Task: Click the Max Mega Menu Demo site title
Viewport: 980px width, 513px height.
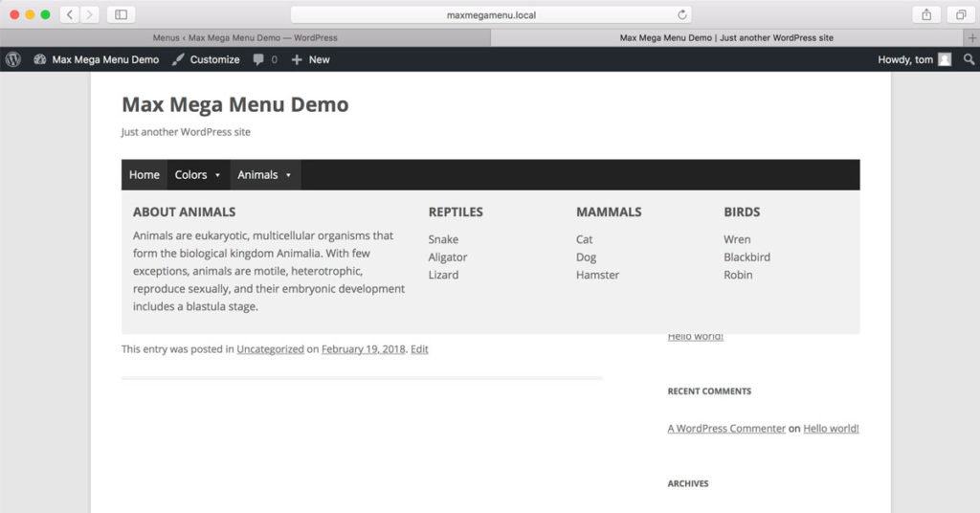Action: pyautogui.click(x=235, y=104)
